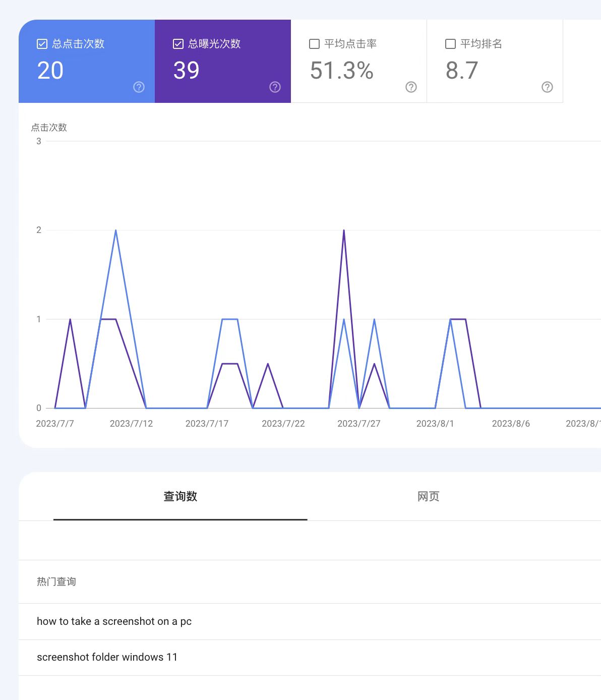
Task: Click the clicks peak near 2023/7/12
Action: coord(116,230)
